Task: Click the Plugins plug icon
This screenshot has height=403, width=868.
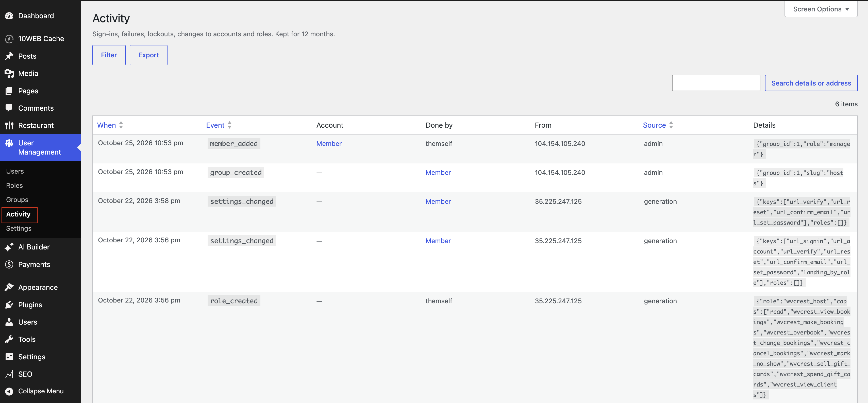Action: pyautogui.click(x=9, y=305)
